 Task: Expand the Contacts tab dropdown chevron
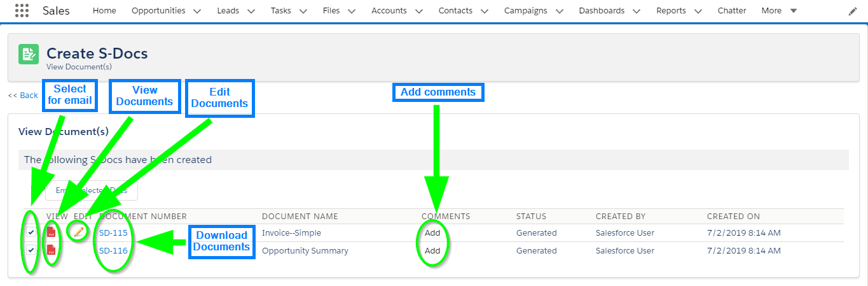pos(484,11)
